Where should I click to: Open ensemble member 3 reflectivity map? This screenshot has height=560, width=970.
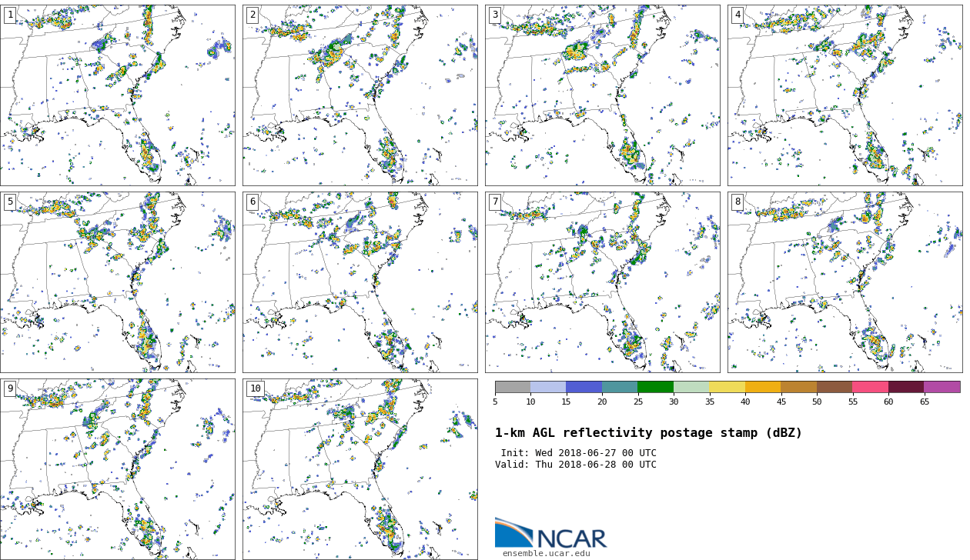(603, 95)
